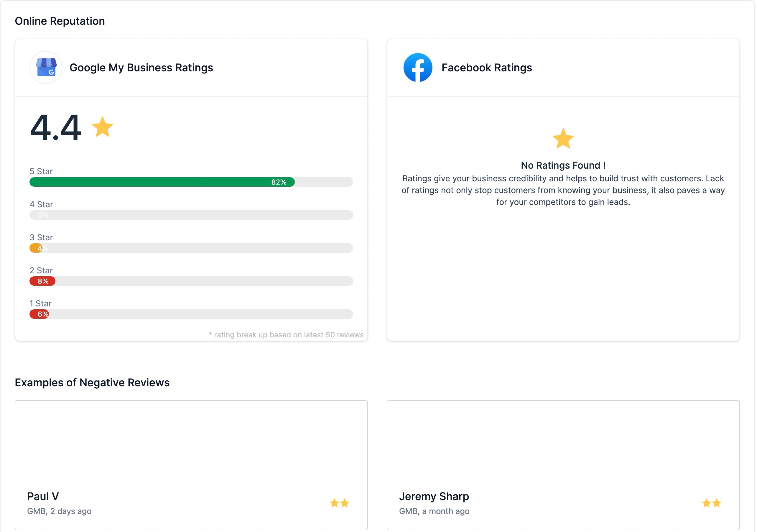Click the Google My Business Ratings heading
This screenshot has width=757, height=532.
click(x=141, y=68)
